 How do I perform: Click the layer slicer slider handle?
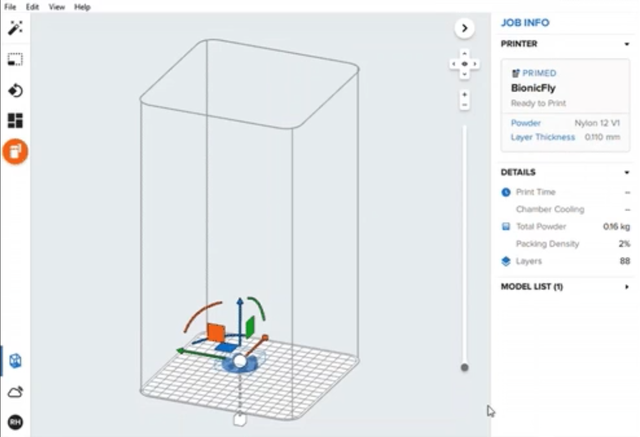click(464, 368)
